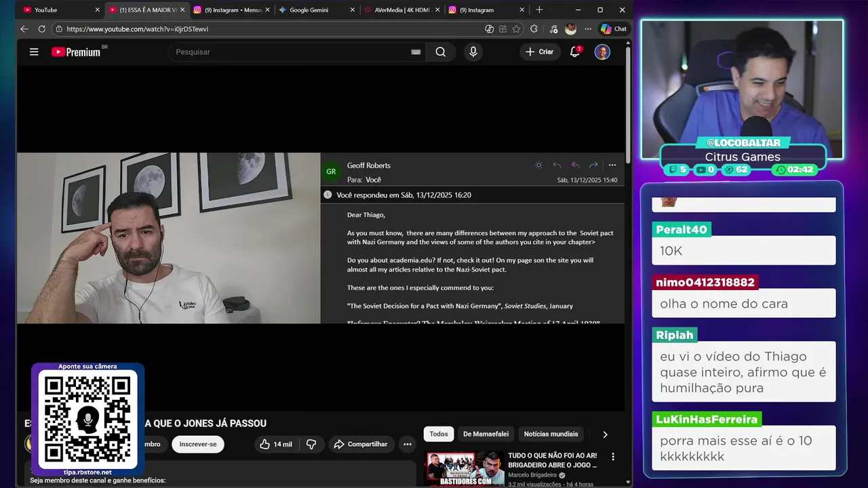Image resolution: width=868 pixels, height=488 pixels.
Task: Open more video actions three dots
Action: click(408, 444)
